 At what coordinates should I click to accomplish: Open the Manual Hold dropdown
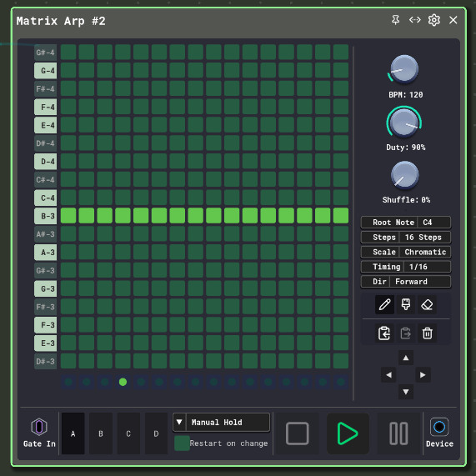point(221,423)
